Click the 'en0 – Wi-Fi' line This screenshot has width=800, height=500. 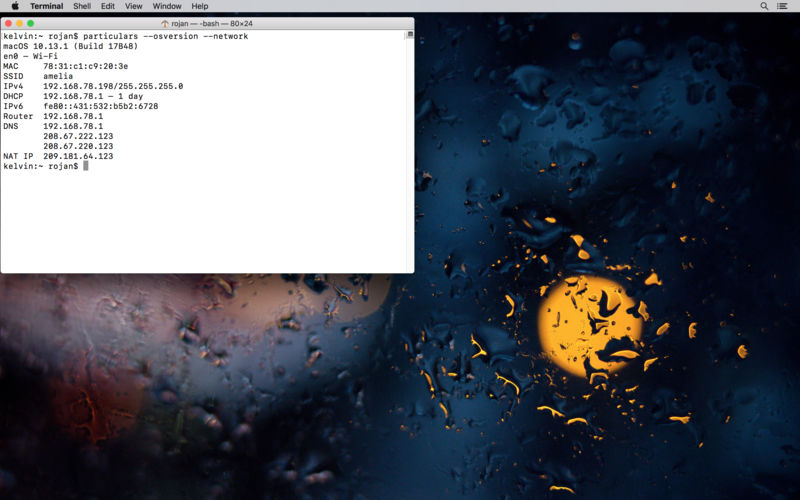point(31,56)
